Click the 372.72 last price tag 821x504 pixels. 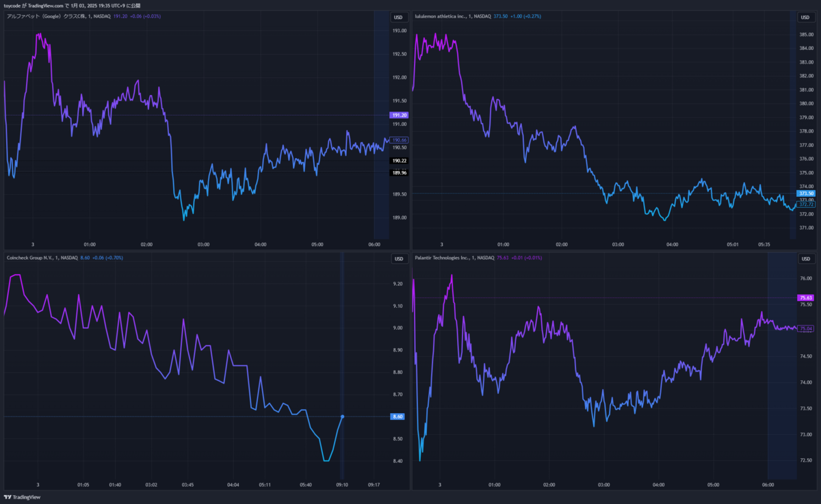coord(807,204)
